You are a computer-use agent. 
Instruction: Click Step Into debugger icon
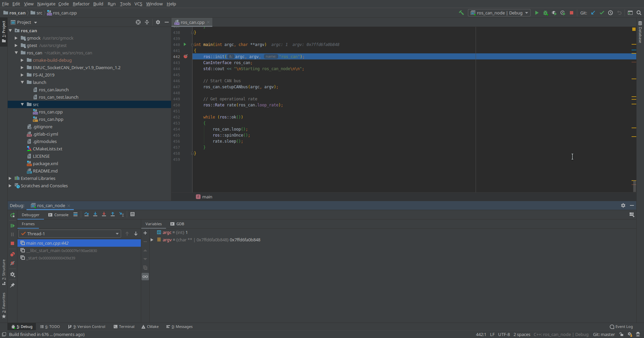click(x=95, y=214)
